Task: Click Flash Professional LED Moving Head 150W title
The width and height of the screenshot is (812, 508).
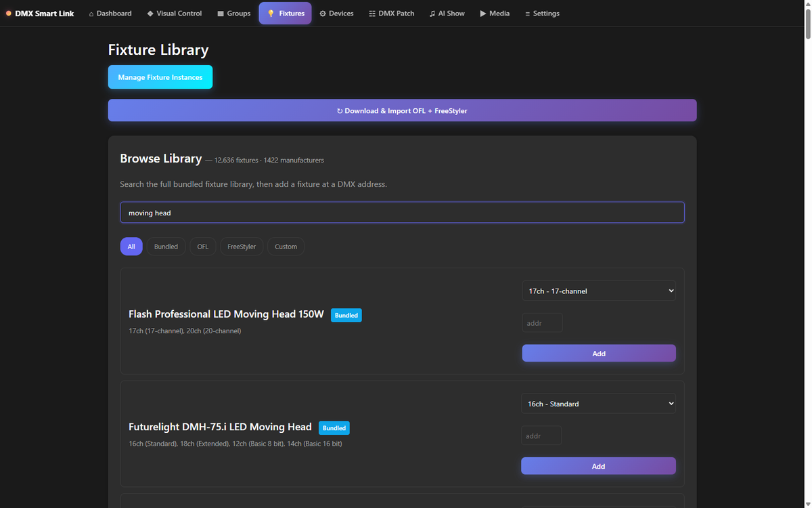Action: (226, 314)
